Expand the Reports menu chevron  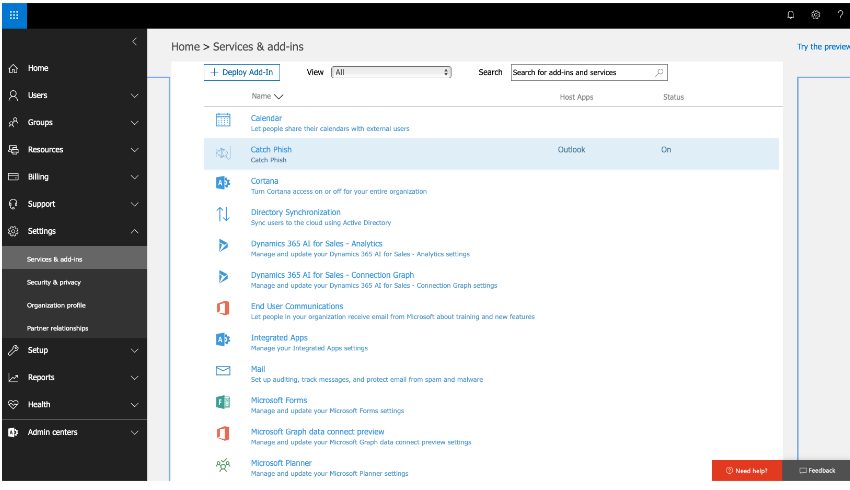click(x=134, y=378)
